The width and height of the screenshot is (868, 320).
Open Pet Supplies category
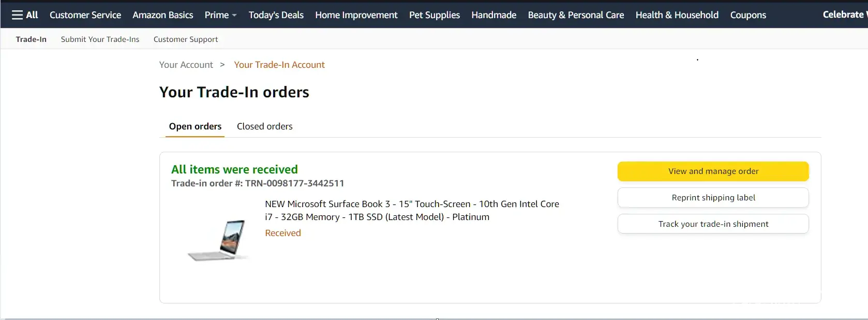click(434, 15)
